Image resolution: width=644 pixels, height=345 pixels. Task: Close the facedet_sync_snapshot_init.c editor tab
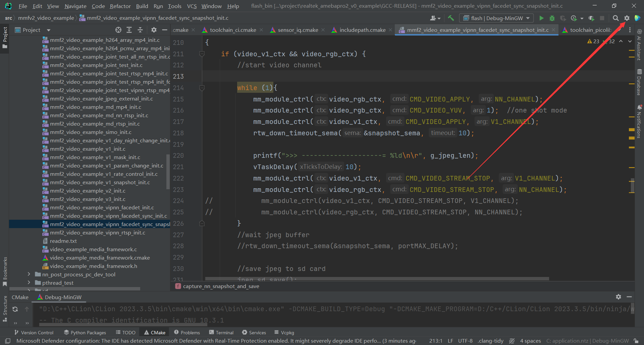[553, 30]
